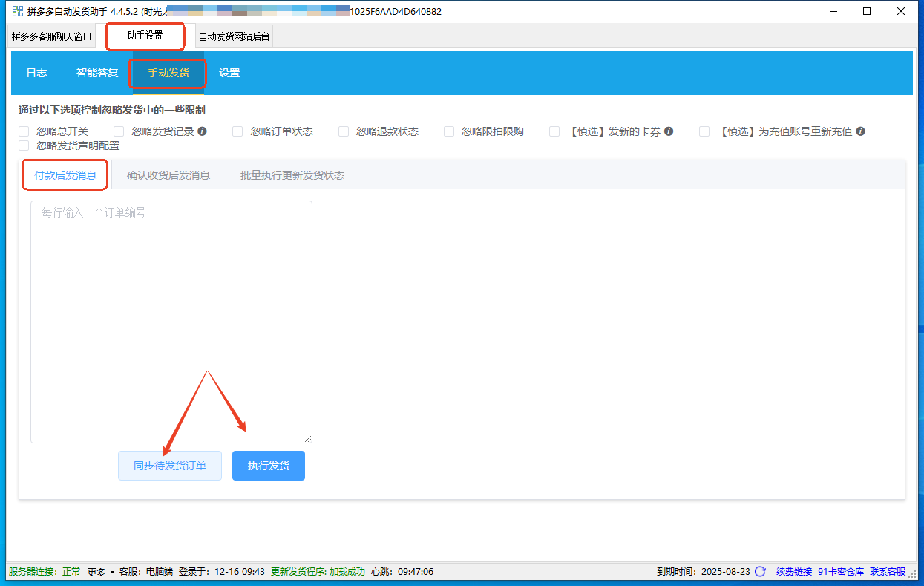
Task: Switch to 拼多多客服聊天窗口 tab
Action: tap(52, 36)
